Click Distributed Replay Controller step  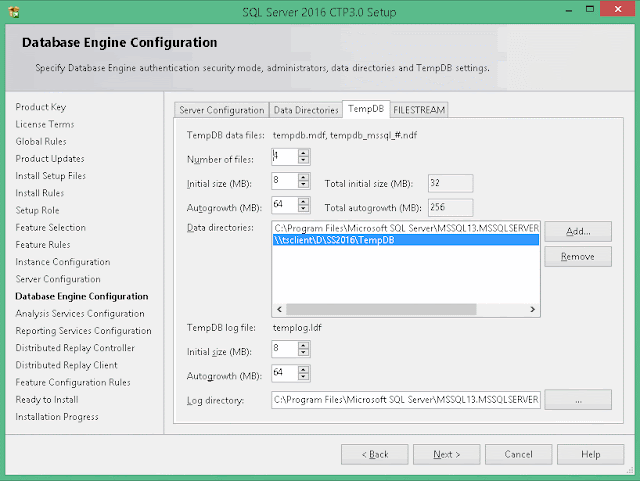click(x=75, y=348)
